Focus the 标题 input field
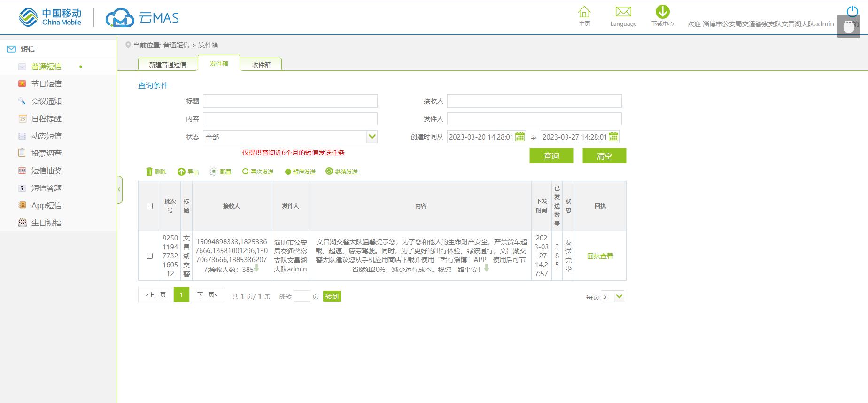Viewport: 868px width, 403px height. (290, 101)
